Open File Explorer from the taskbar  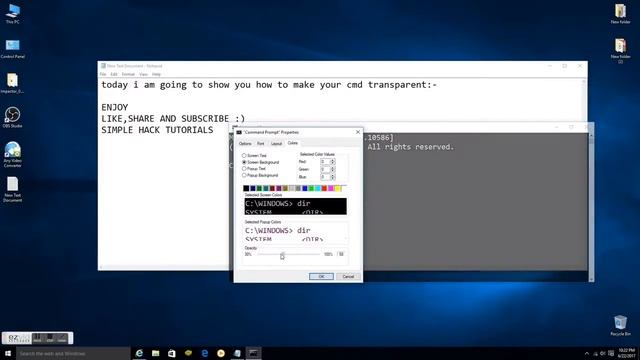[156, 353]
